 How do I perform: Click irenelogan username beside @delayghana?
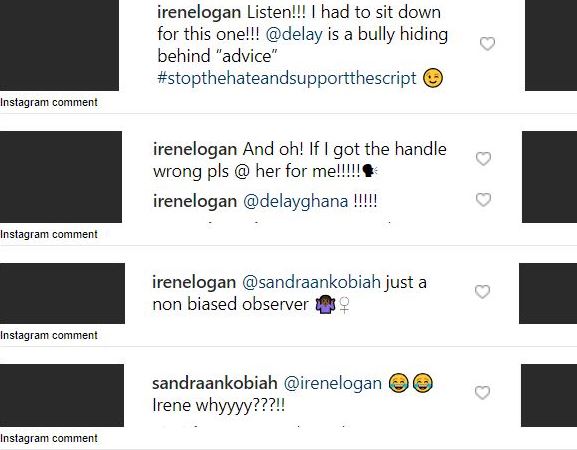click(x=195, y=201)
